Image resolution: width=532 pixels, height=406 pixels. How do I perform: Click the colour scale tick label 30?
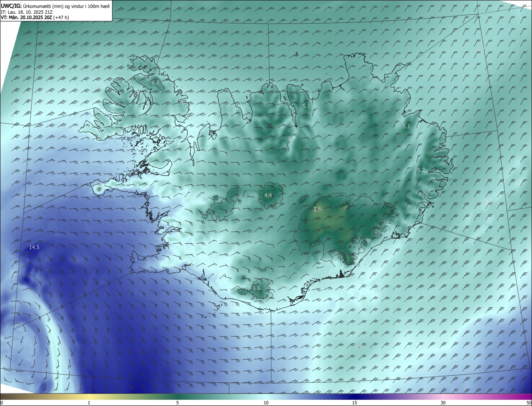tap(443, 403)
